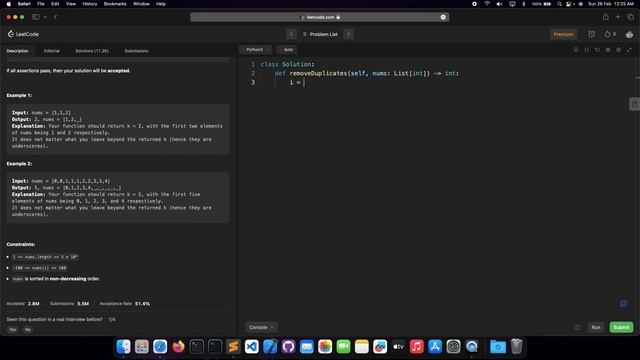Image resolution: width=640 pixels, height=360 pixels.
Task: Open the File menu
Action: tap(41, 4)
